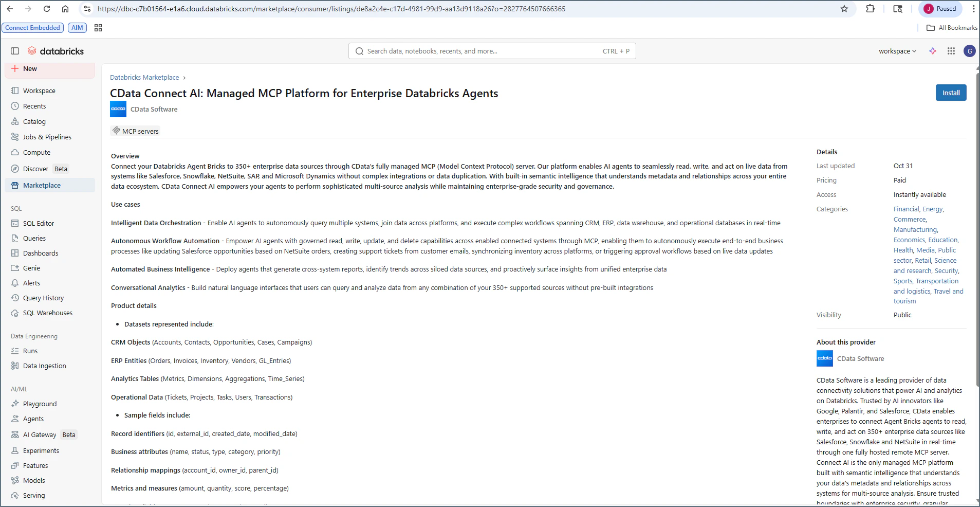
Task: Open the Sports category link
Action: click(902, 281)
